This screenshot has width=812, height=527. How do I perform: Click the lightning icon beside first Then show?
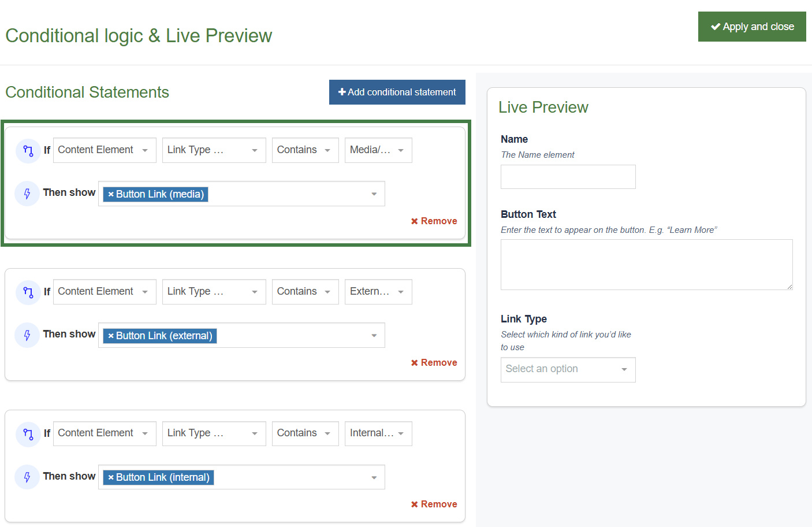click(x=27, y=194)
